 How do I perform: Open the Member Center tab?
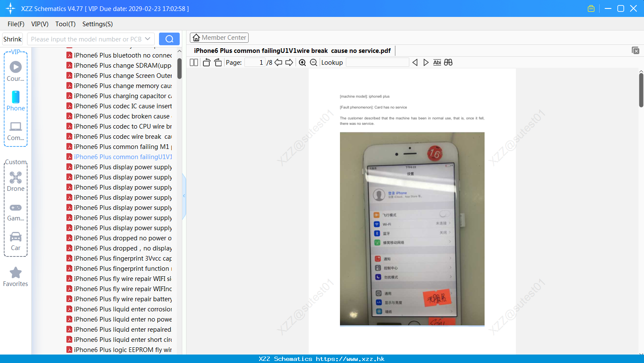coord(219,38)
